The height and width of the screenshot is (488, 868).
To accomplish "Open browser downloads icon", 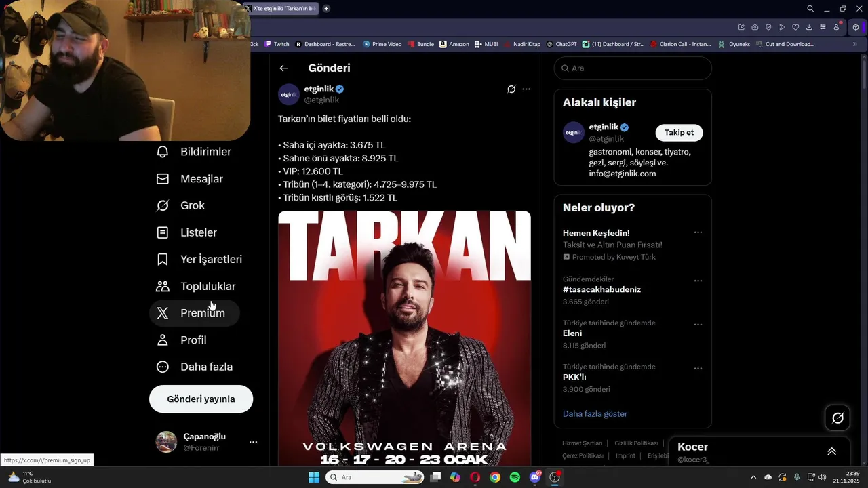I will 809,27.
